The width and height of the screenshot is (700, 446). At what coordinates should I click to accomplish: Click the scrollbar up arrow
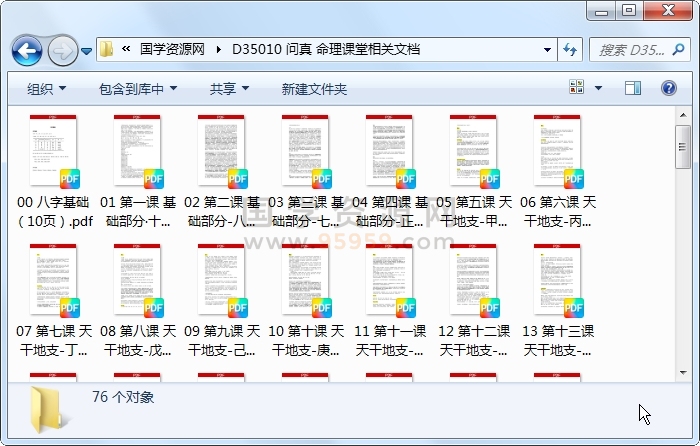pyautogui.click(x=683, y=116)
